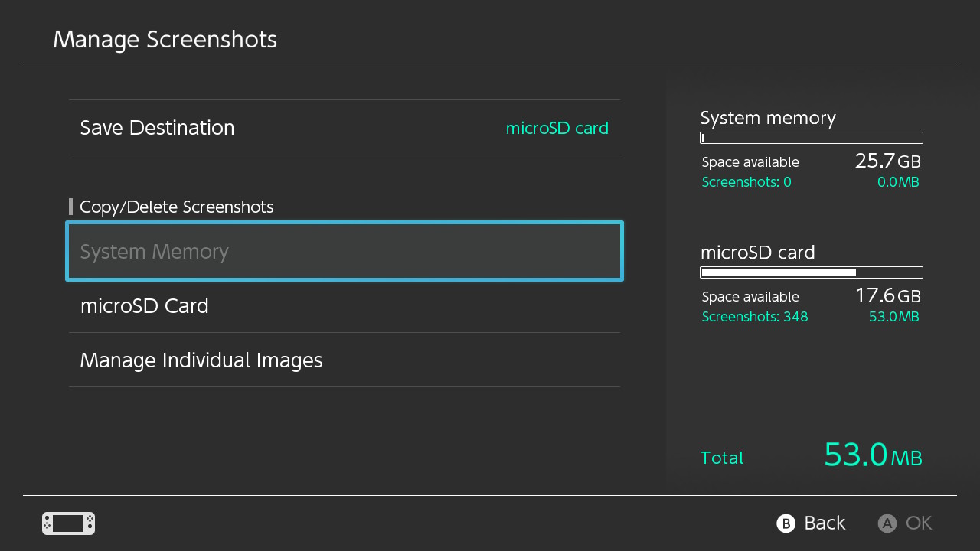The width and height of the screenshot is (980, 551).
Task: Click the Screenshots: 348 count
Action: (x=754, y=317)
